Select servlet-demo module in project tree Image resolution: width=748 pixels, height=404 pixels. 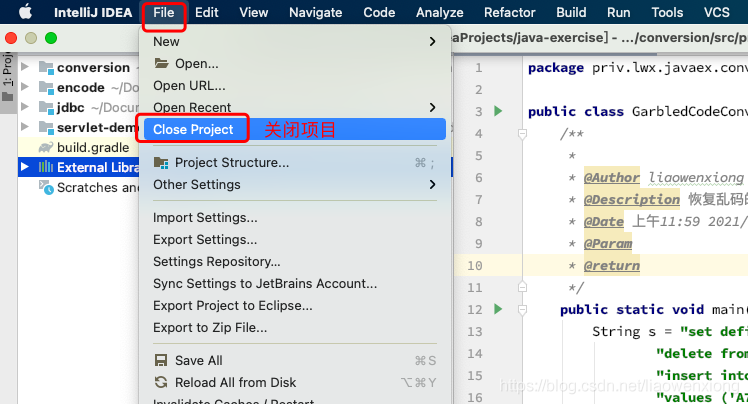tap(98, 127)
